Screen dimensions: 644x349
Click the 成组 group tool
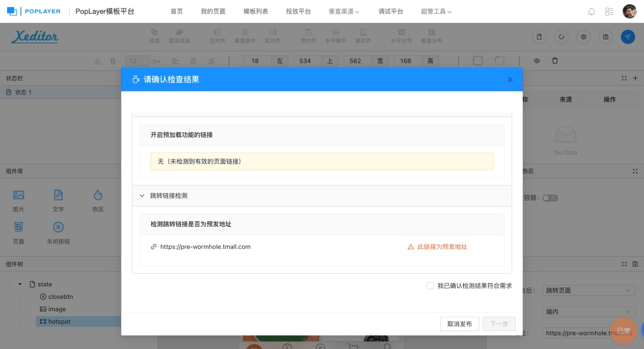[x=154, y=36]
